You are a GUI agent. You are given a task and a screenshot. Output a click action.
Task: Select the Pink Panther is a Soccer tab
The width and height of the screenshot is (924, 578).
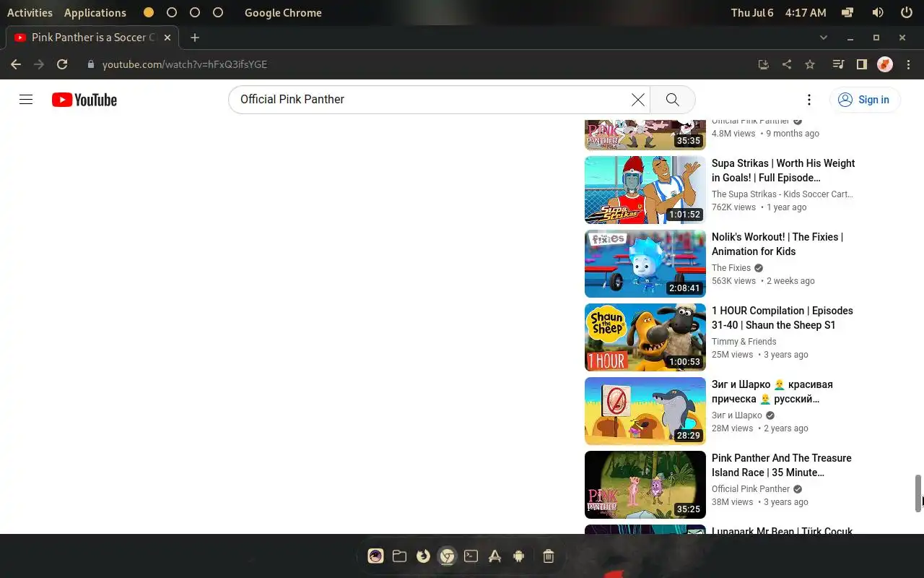[x=92, y=38]
